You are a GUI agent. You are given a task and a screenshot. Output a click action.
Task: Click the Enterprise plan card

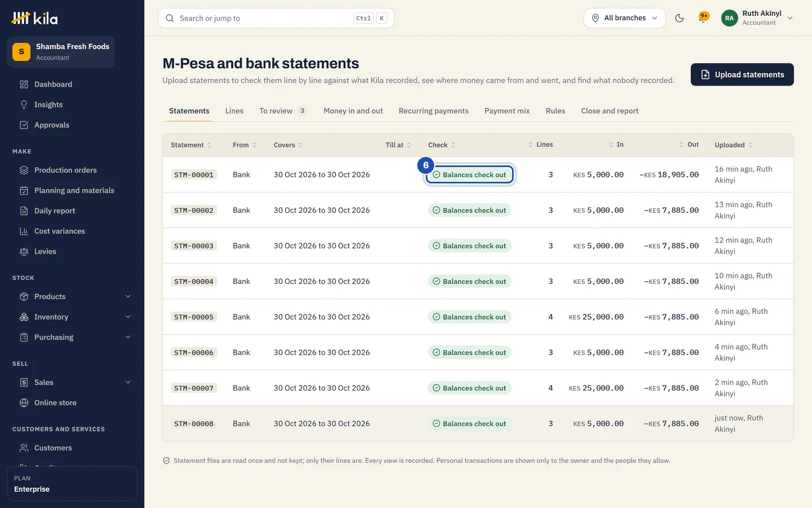coord(72,484)
